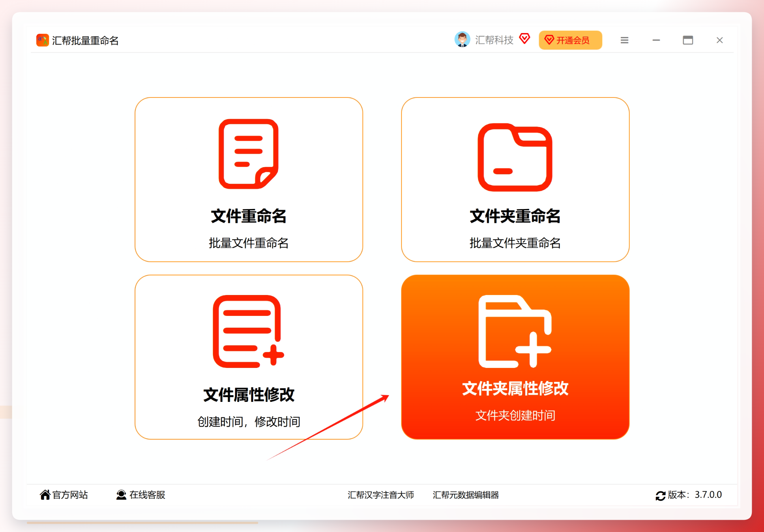
Task: Click the document-plus icon in 文件属性修改
Action: (x=248, y=331)
